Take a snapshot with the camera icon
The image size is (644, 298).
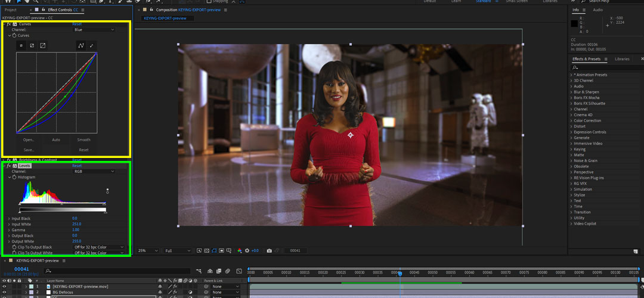(269, 250)
